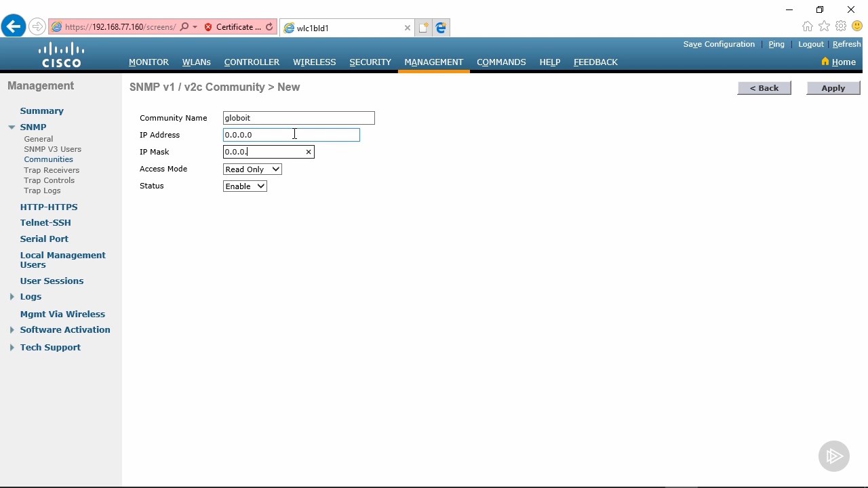Open the Status dropdown
The image size is (868, 488).
(x=245, y=186)
